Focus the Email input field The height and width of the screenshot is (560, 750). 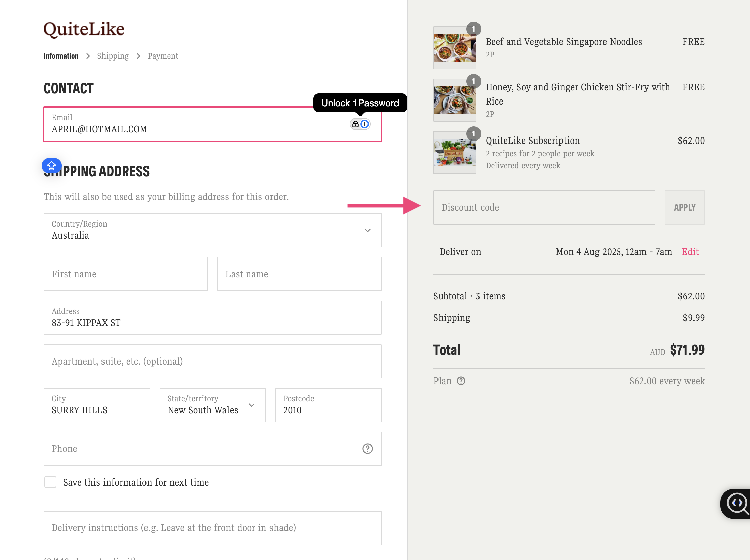[x=212, y=124]
